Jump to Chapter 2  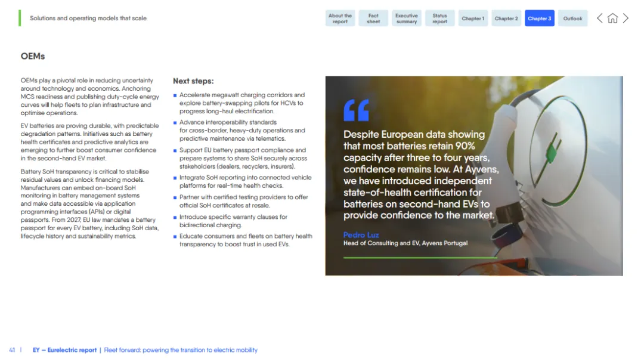506,18
